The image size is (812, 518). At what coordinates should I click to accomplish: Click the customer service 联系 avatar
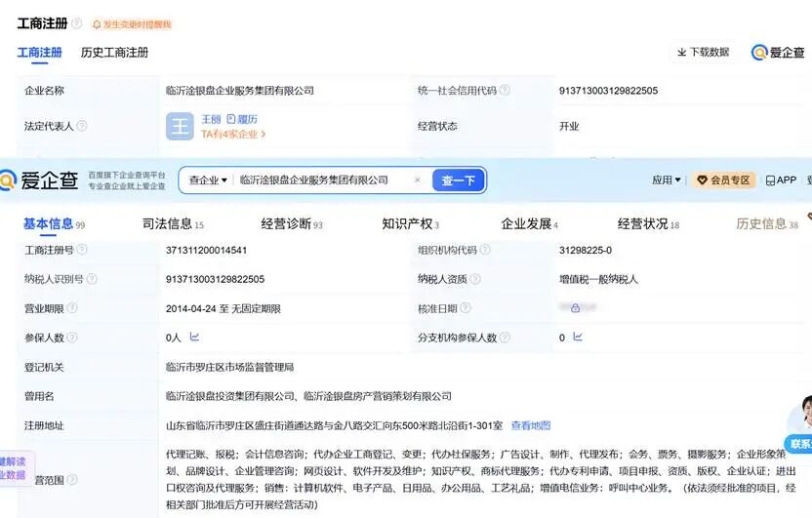(x=800, y=424)
